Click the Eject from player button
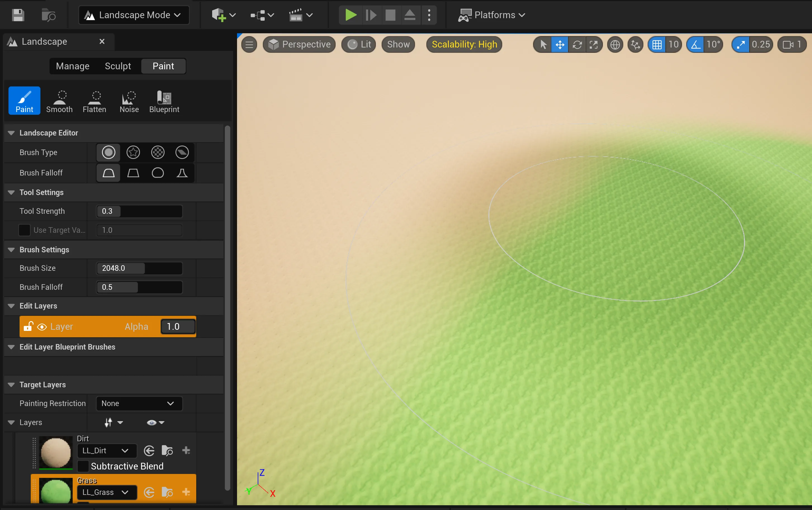Viewport: 812px width, 510px height. click(410, 15)
